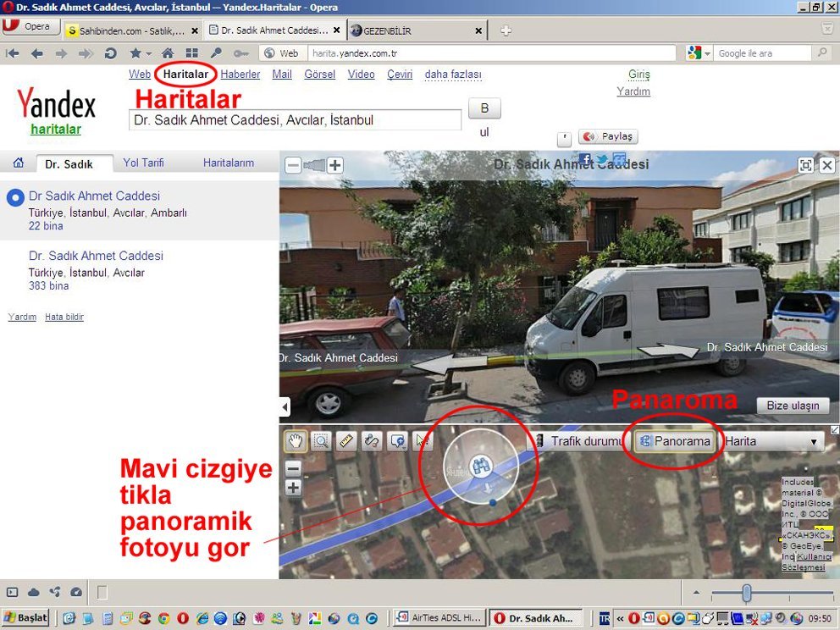Toggle Opera panels icon in status bar
The height and width of the screenshot is (630, 840).
13,592
